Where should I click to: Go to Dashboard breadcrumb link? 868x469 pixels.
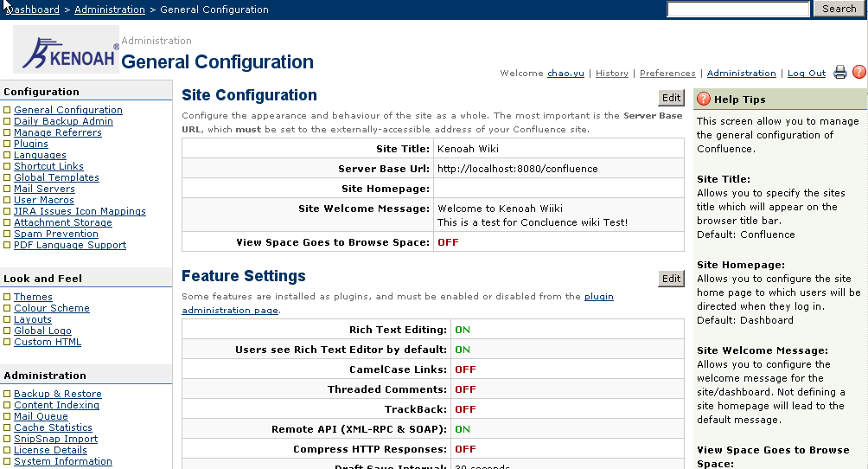coord(33,10)
